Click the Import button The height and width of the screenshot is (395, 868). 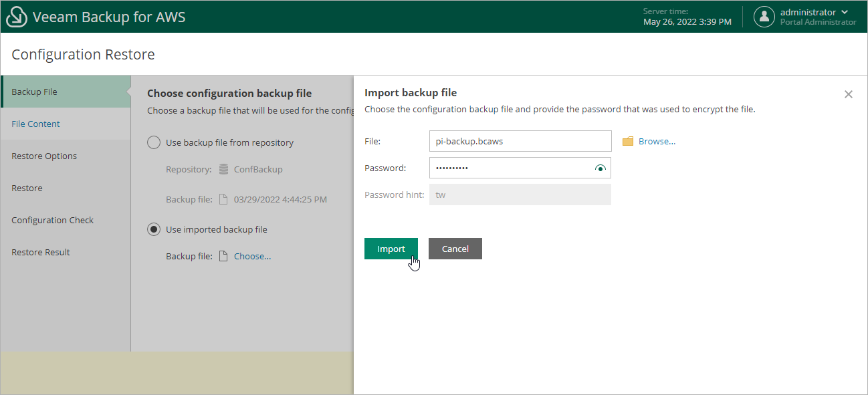(x=391, y=248)
